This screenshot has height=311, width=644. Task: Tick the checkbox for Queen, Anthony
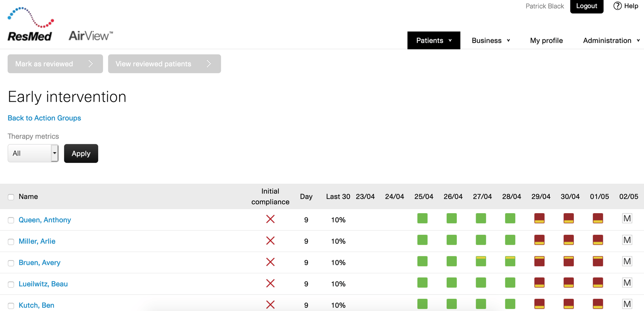tap(11, 220)
